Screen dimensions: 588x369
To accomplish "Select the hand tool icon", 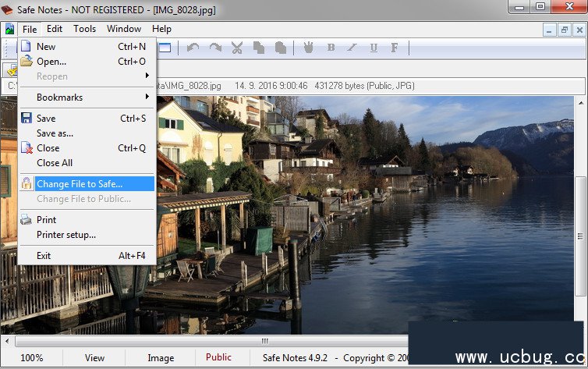I will click(308, 48).
